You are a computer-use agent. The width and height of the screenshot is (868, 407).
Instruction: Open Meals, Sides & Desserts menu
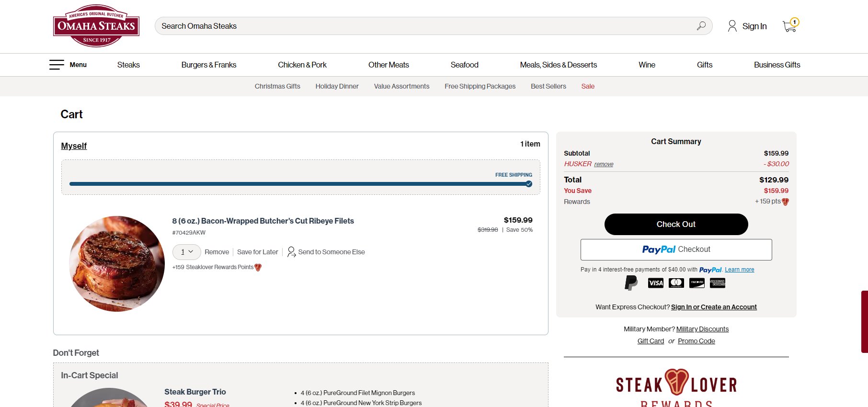tap(559, 65)
